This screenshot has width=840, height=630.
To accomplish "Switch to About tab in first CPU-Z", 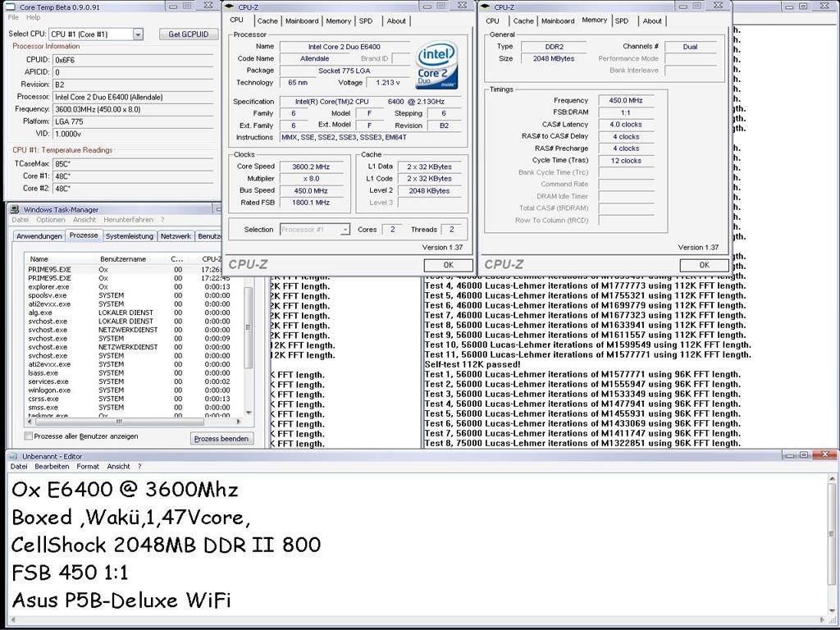I will click(396, 21).
